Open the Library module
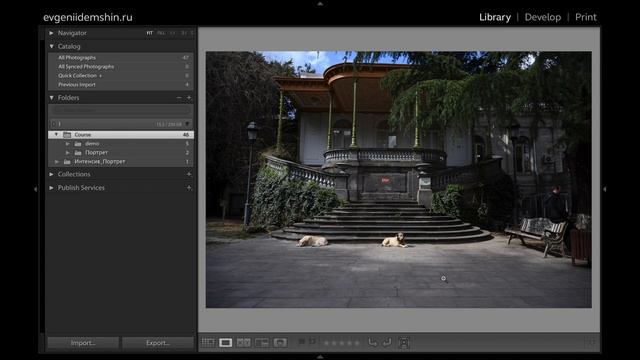 coord(495,17)
